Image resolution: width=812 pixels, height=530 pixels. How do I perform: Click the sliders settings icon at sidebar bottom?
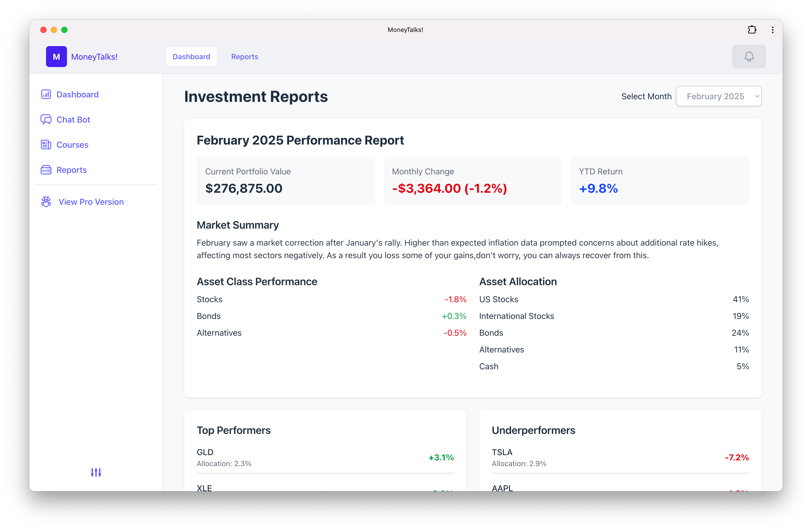96,472
